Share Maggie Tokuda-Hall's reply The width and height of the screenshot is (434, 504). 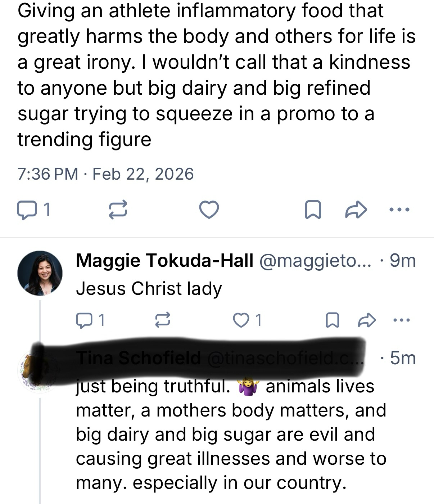coord(367,320)
